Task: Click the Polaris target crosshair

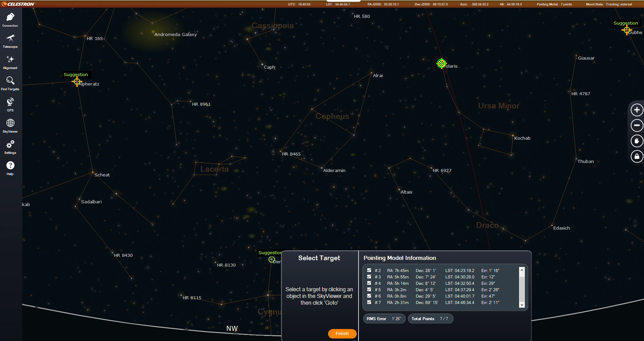Action: 441,63
